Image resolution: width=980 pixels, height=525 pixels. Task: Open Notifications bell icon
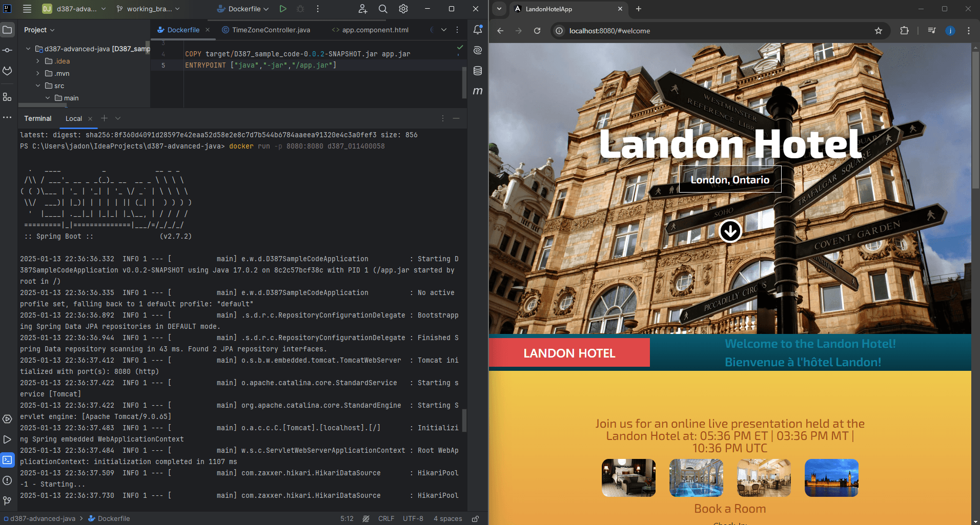point(478,30)
